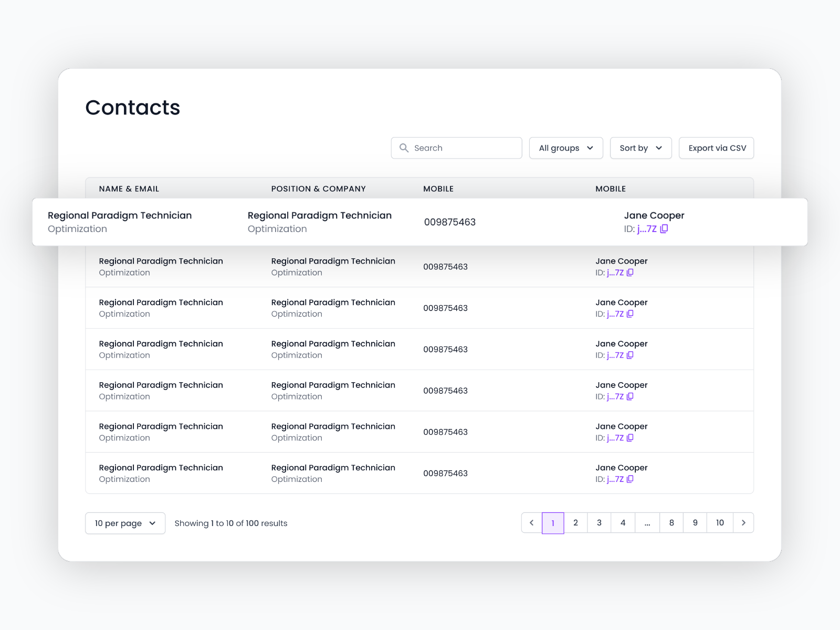Click the Name & Email column header
Viewport: 840px width, 630px height.
(129, 189)
